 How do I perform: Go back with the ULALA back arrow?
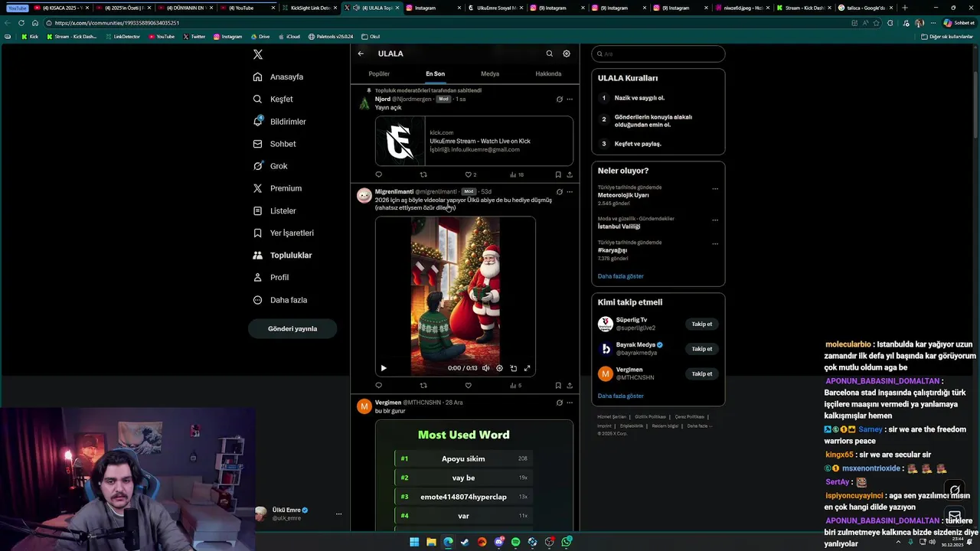click(361, 54)
